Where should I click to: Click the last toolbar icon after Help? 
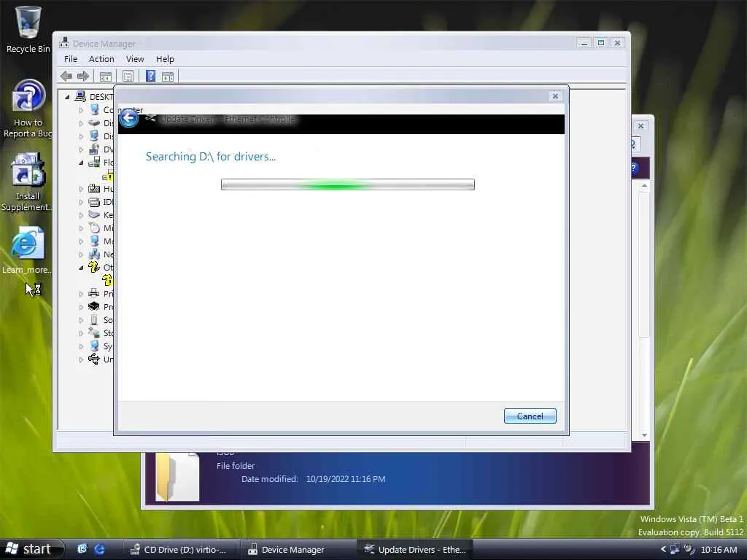168,76
